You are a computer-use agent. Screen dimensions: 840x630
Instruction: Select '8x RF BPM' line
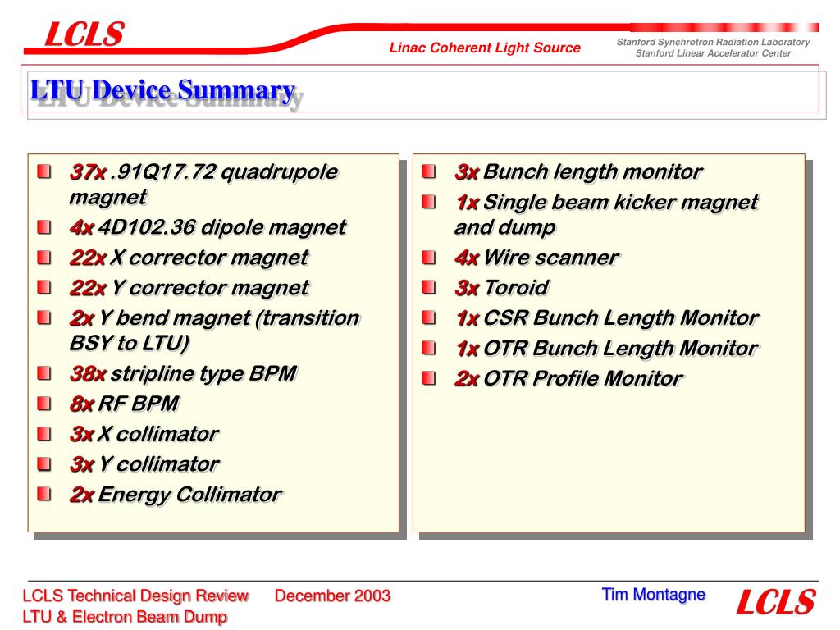125,404
